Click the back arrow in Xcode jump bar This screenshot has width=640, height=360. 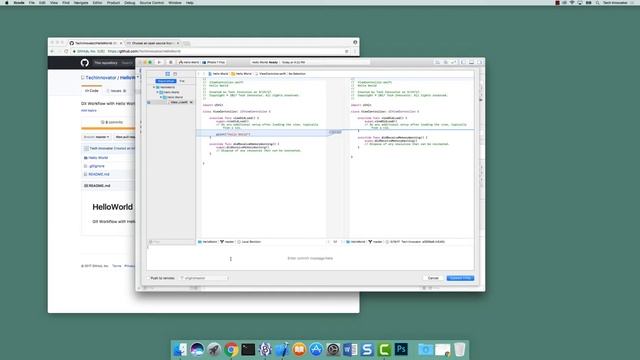pos(198,74)
